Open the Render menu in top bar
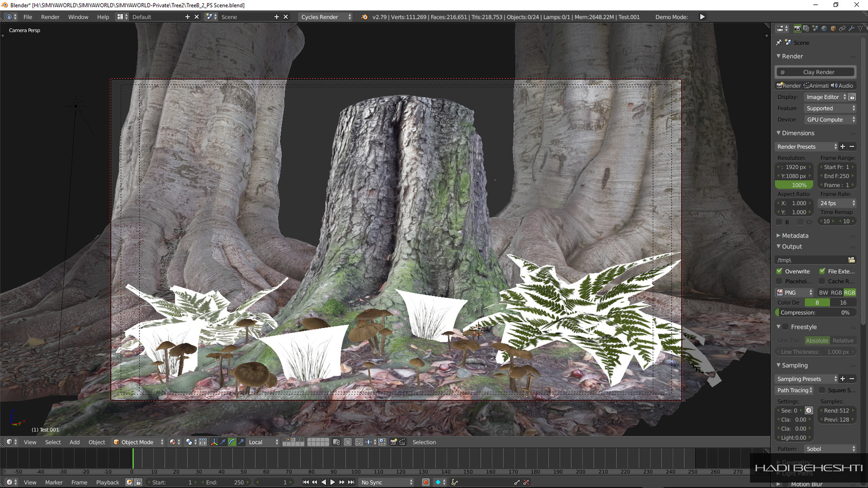Image resolution: width=868 pixels, height=488 pixels. point(50,17)
